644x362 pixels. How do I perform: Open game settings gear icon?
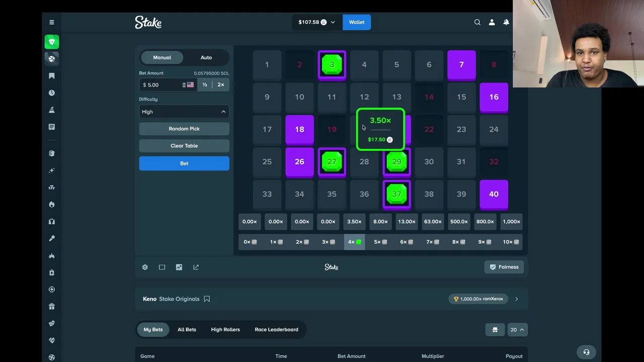pyautogui.click(x=145, y=267)
